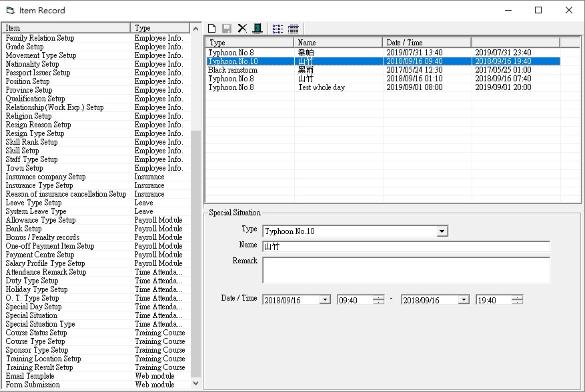
Task: Select Special Situation Type in item list
Action: click(41, 324)
